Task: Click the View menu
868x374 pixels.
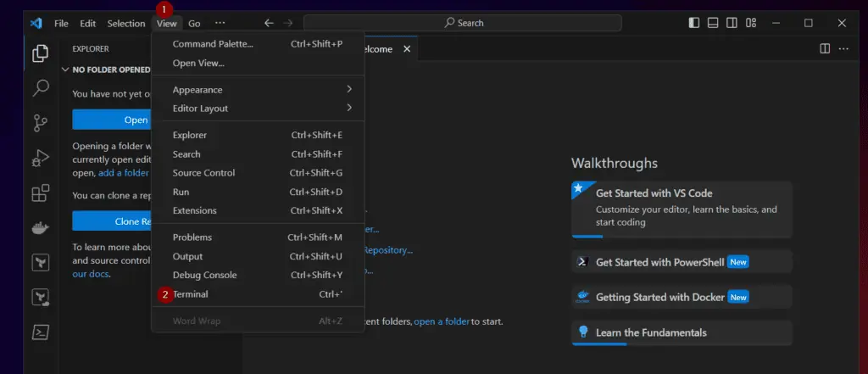Action: (x=167, y=23)
